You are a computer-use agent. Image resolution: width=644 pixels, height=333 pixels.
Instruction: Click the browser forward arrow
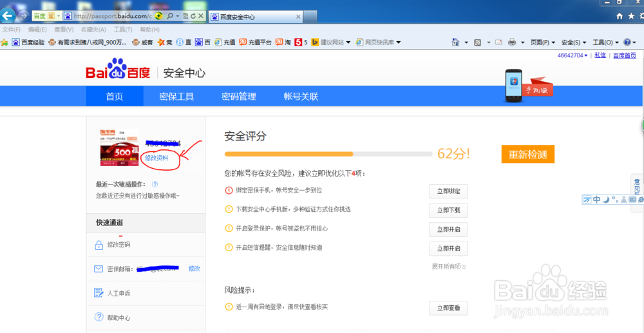[x=24, y=16]
